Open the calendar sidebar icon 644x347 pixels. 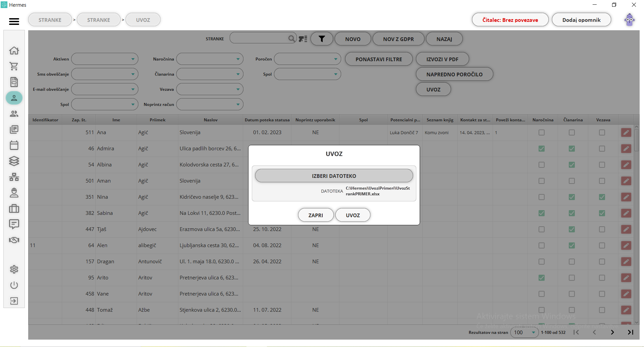(14, 145)
